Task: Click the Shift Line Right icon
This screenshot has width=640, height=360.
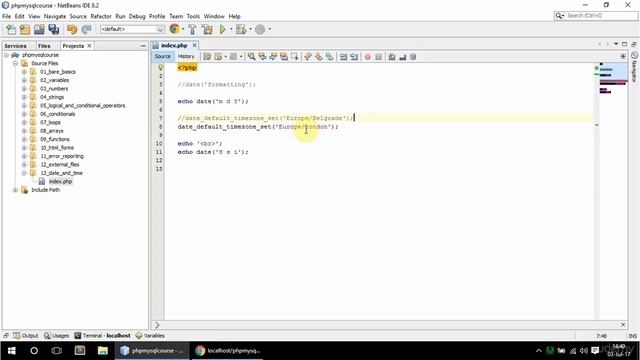Action: pos(354,57)
